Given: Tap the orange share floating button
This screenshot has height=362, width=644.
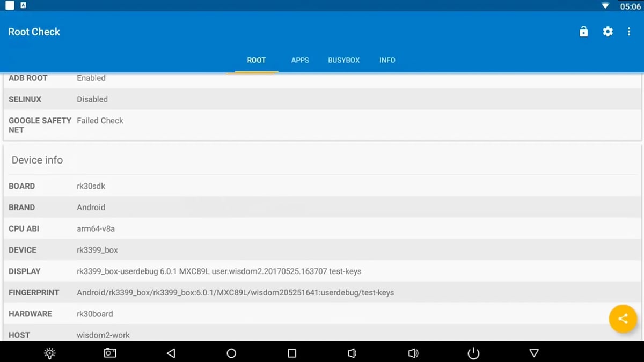Looking at the screenshot, I should pyautogui.click(x=623, y=319).
